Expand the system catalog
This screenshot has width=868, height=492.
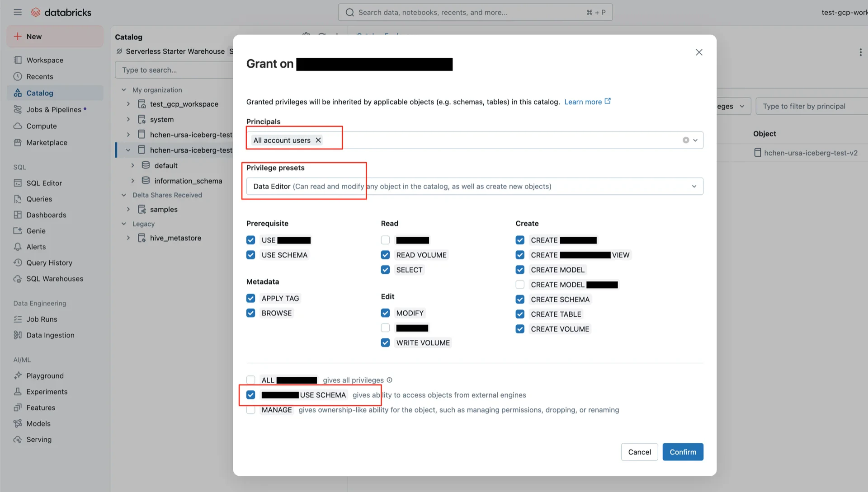(128, 119)
